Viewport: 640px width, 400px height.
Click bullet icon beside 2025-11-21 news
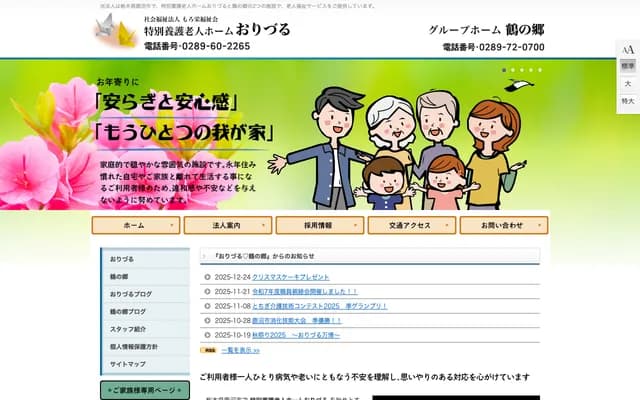click(x=207, y=291)
